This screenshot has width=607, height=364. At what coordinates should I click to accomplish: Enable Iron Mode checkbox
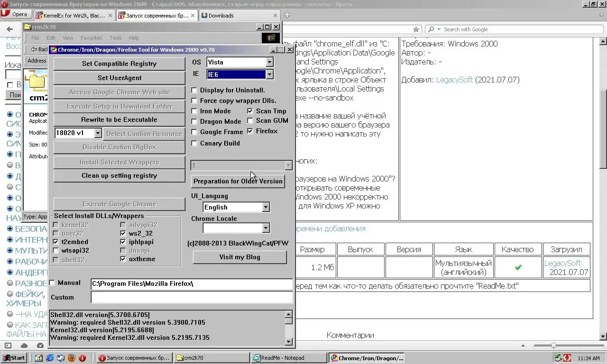(194, 111)
